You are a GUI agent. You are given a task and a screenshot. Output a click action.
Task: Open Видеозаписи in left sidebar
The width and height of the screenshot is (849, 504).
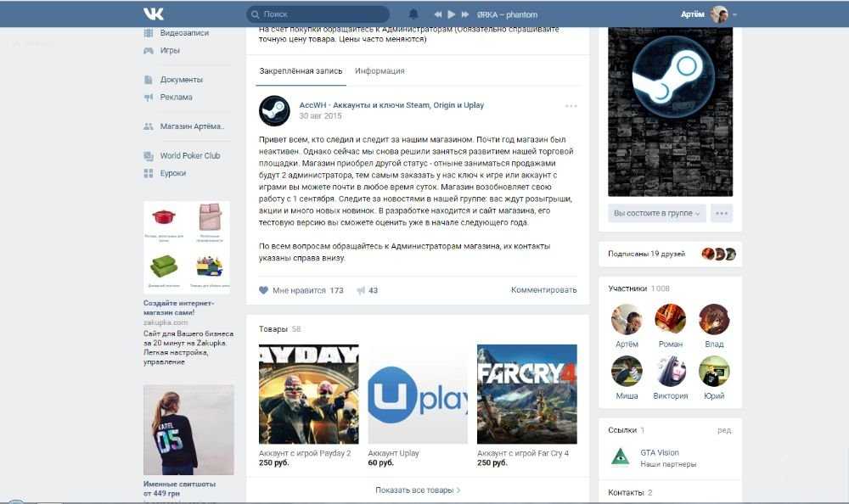tap(184, 33)
